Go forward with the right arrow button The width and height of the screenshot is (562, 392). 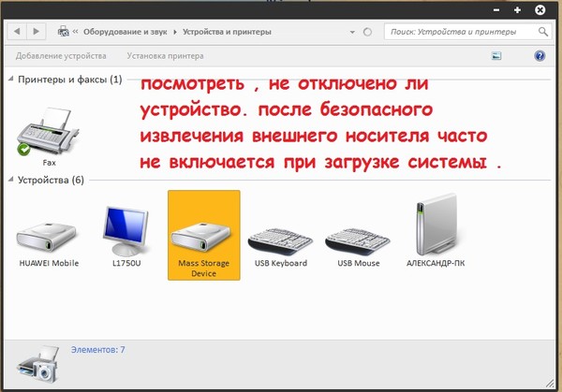click(36, 32)
